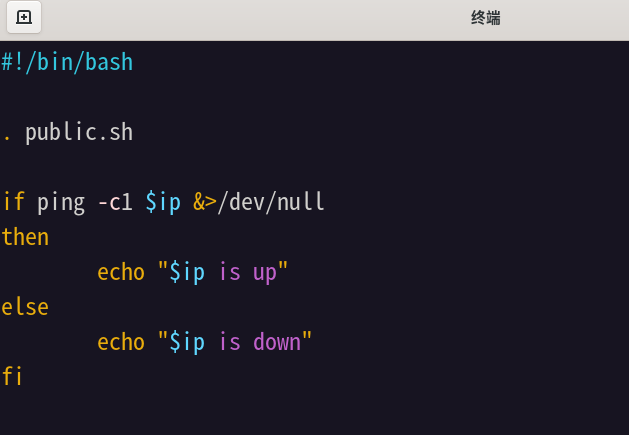Click the word 'is' in the up string
This screenshot has width=629, height=435.
point(230,272)
